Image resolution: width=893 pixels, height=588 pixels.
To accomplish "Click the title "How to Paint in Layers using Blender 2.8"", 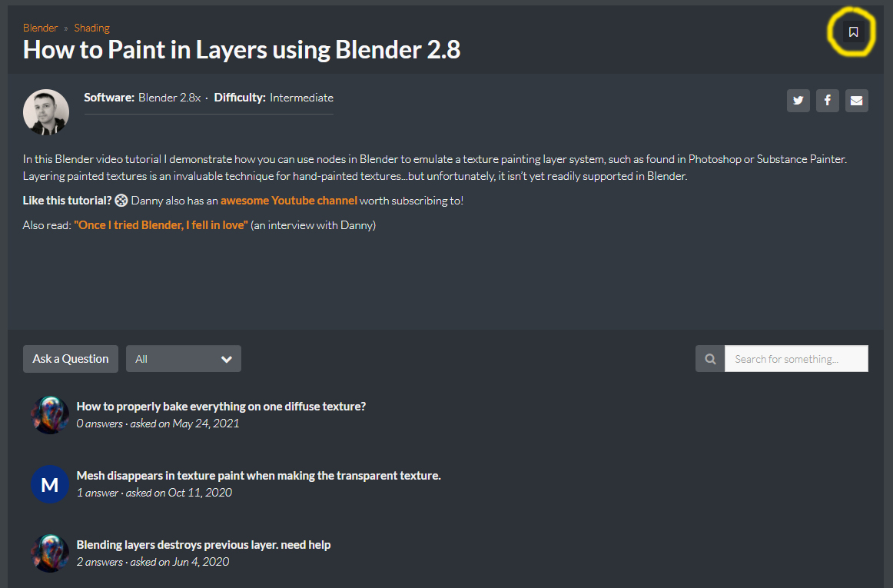I will point(241,50).
